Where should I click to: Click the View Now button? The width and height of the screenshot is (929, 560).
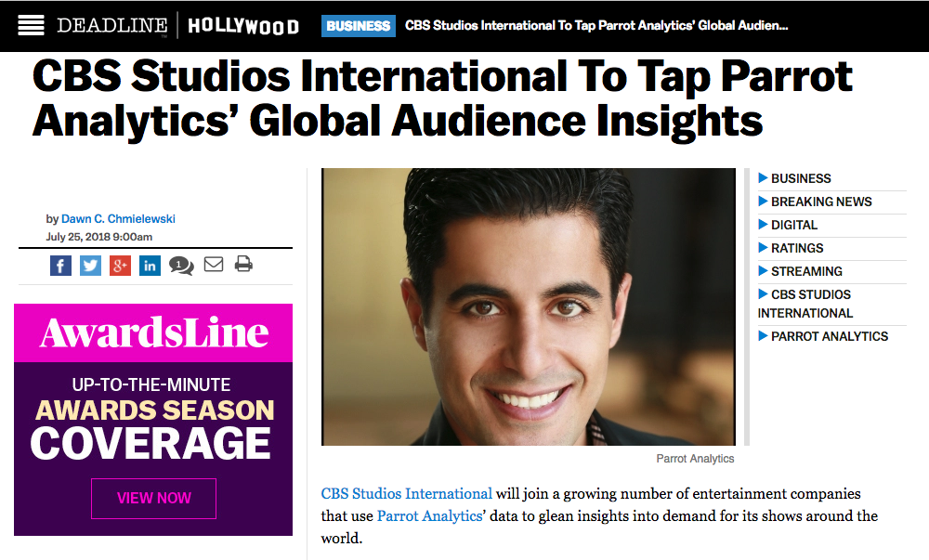tap(153, 499)
